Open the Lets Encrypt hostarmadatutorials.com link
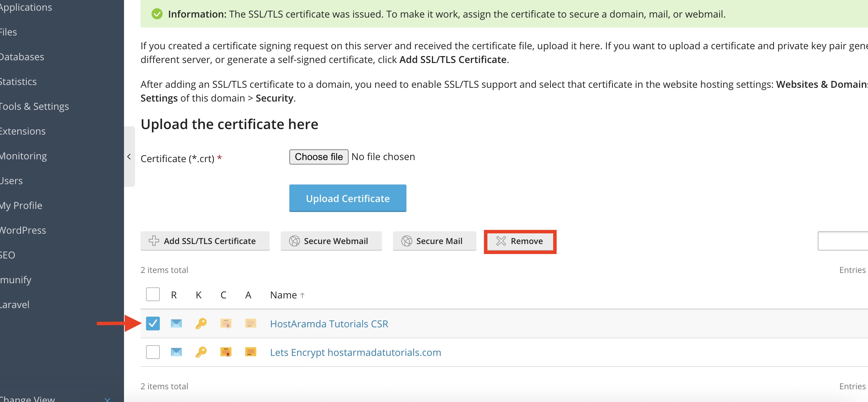The height and width of the screenshot is (402, 868). [355, 352]
